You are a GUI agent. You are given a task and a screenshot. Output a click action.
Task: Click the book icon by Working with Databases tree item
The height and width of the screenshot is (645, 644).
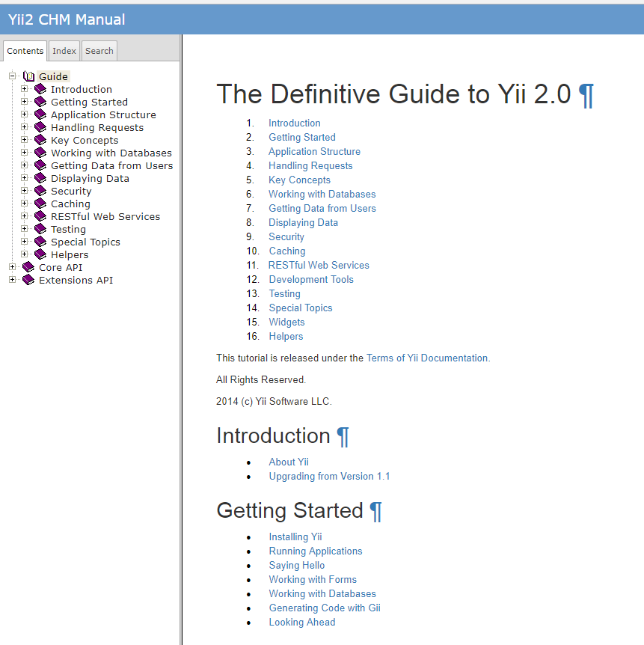40,153
